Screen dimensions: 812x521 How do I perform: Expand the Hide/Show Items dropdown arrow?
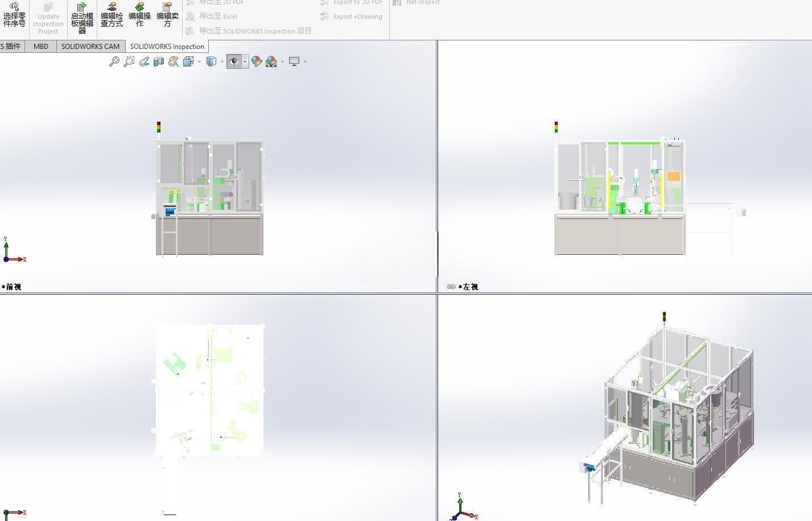click(x=245, y=61)
